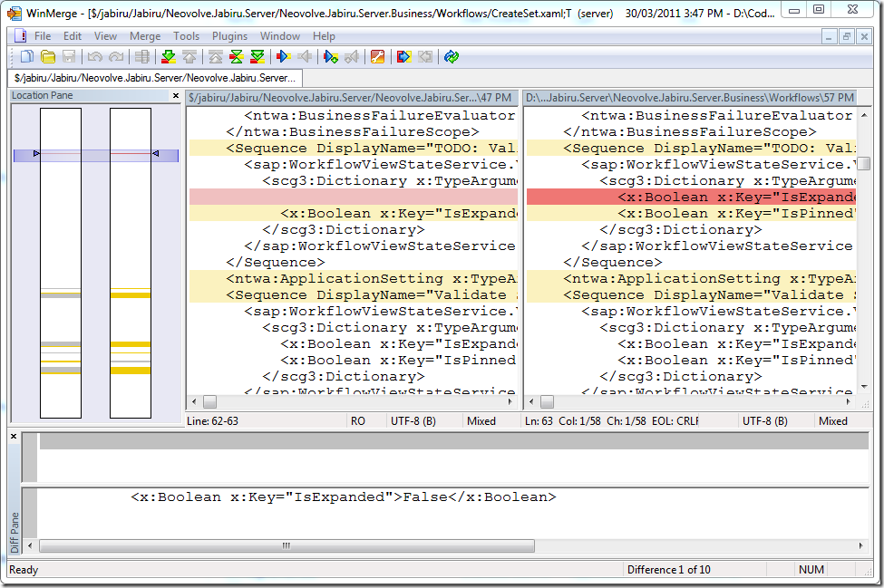Click "Sequence DisplayName="Validate" line in left pane
The width and height of the screenshot is (884, 588).
click(353, 295)
